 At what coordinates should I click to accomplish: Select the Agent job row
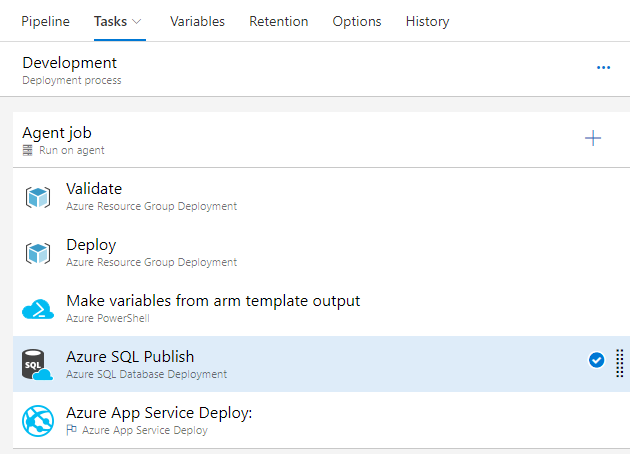click(x=321, y=140)
